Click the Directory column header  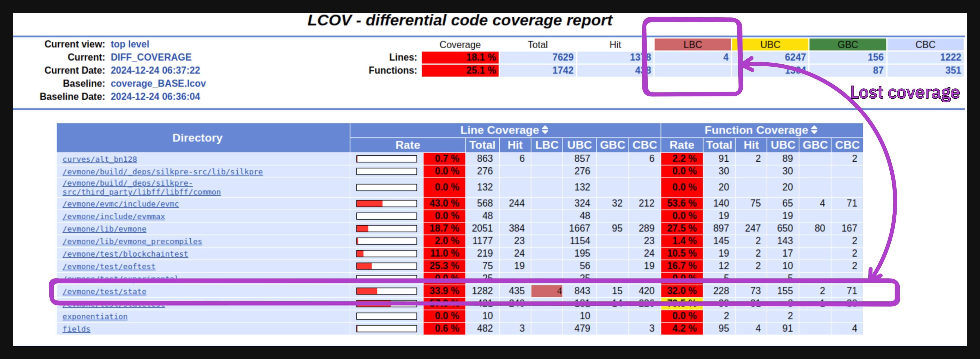(x=197, y=138)
